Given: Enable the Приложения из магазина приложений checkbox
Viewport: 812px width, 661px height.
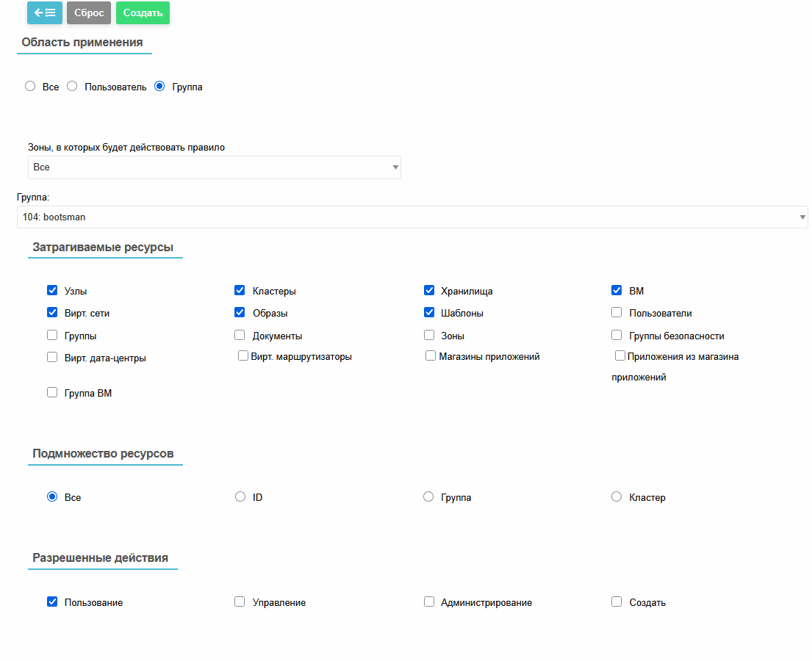Looking at the screenshot, I should pyautogui.click(x=620, y=355).
